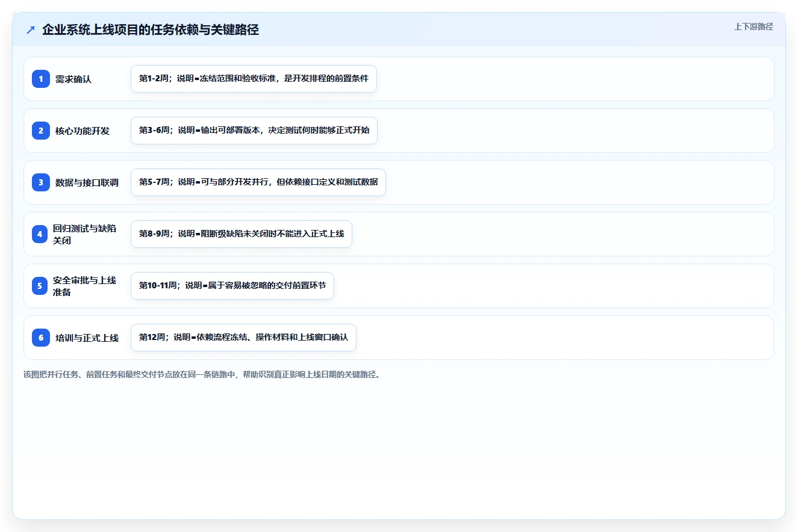Click the step number 1 badge
The width and height of the screenshot is (798, 532).
click(x=41, y=79)
